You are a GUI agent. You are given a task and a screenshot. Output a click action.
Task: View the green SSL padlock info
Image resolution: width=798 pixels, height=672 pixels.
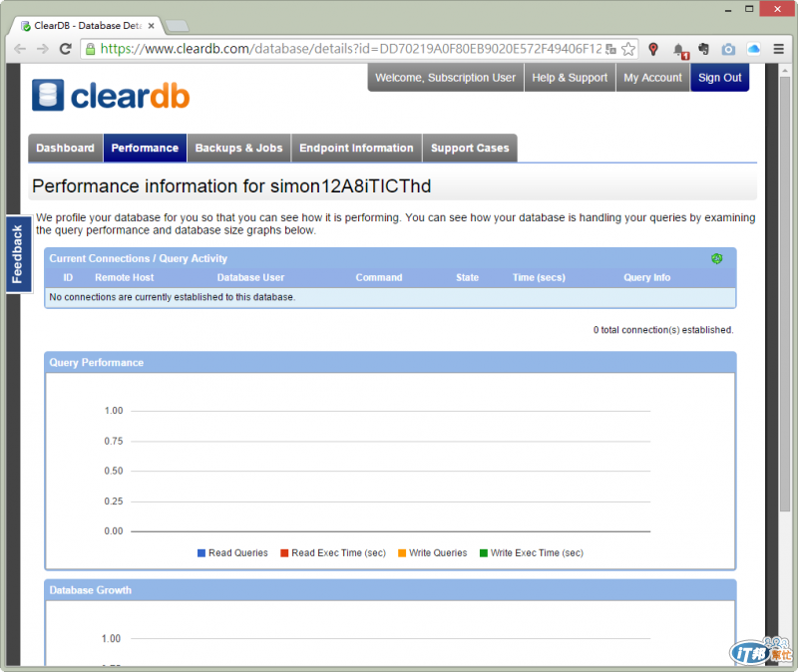tap(90, 49)
